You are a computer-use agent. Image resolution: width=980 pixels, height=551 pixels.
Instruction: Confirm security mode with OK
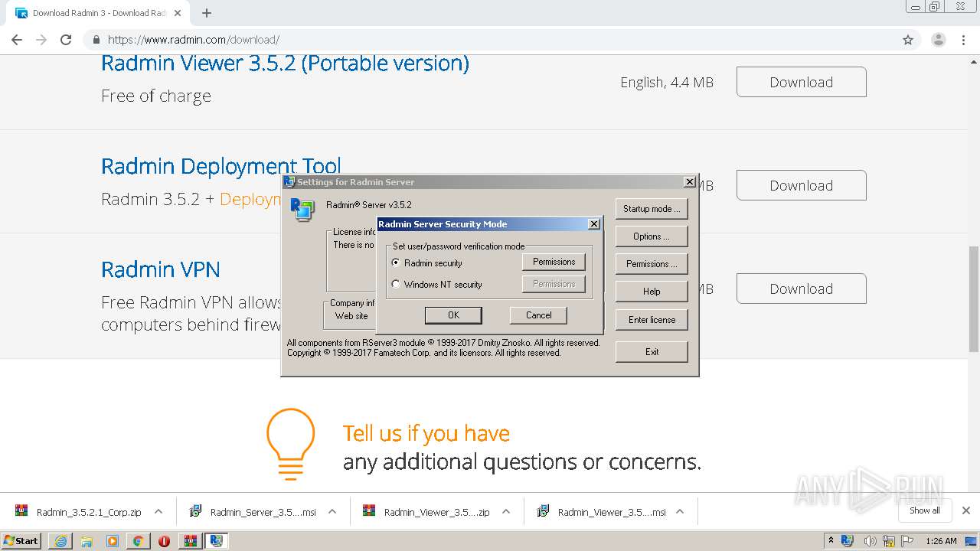(453, 315)
